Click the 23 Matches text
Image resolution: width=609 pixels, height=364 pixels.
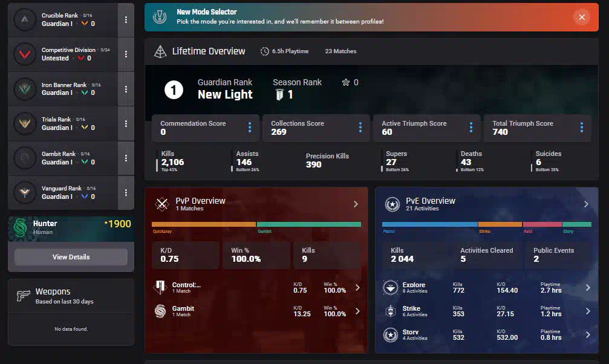click(340, 51)
